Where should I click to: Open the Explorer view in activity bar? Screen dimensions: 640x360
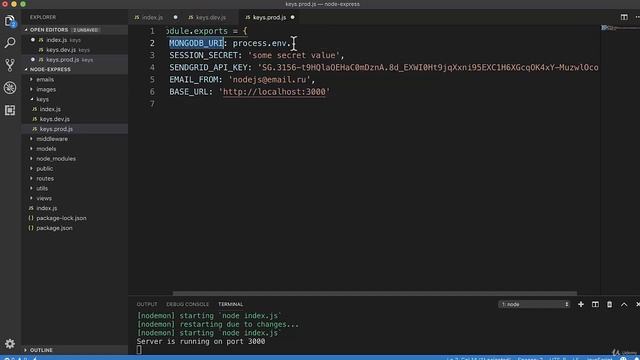click(x=10, y=20)
